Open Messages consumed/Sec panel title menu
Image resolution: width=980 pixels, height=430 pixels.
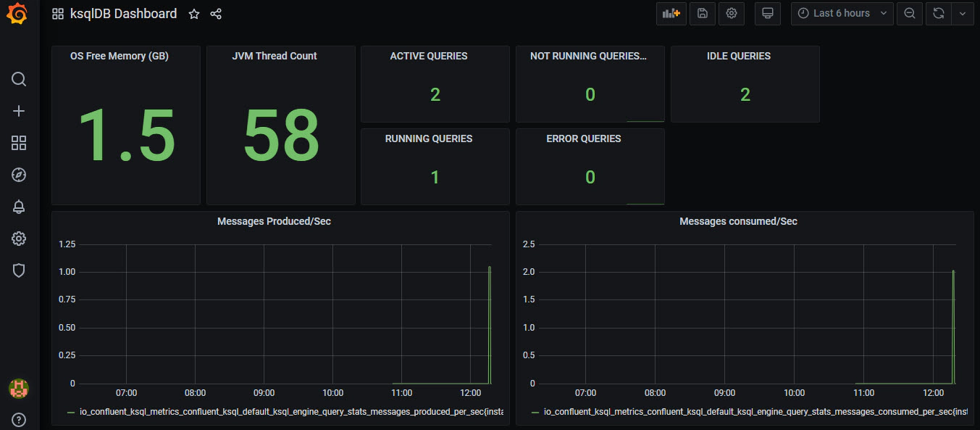(738, 221)
